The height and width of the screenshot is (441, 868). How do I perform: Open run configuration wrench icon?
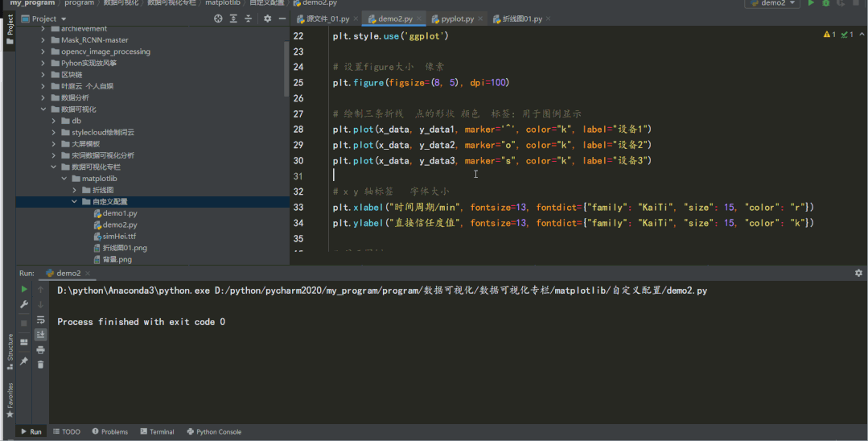click(x=24, y=304)
